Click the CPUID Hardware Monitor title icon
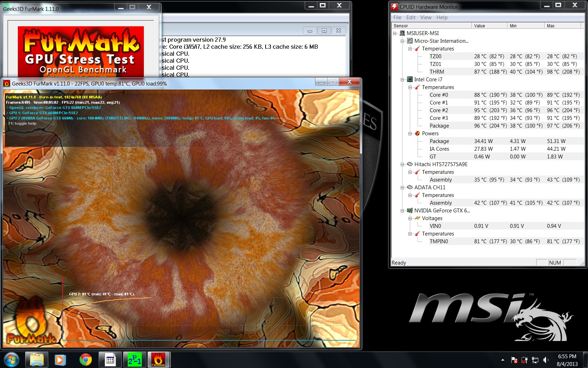Screen dimensions: 588x368 pyautogui.click(x=394, y=7)
